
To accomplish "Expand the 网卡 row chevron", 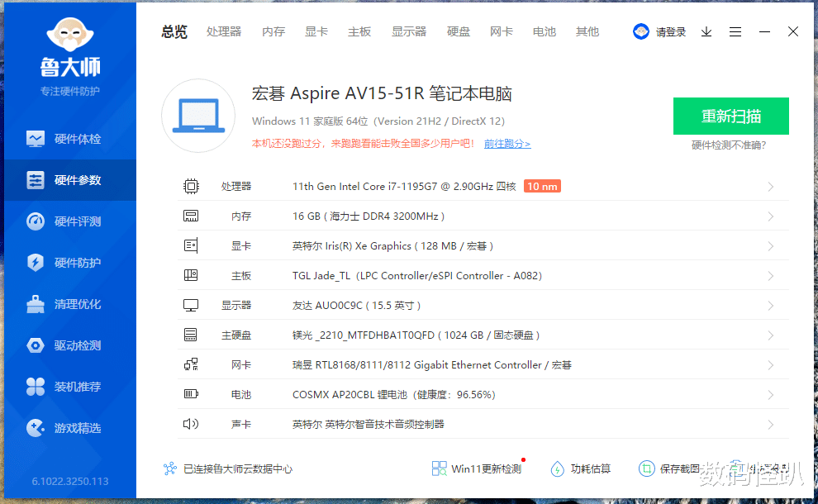I will click(771, 365).
